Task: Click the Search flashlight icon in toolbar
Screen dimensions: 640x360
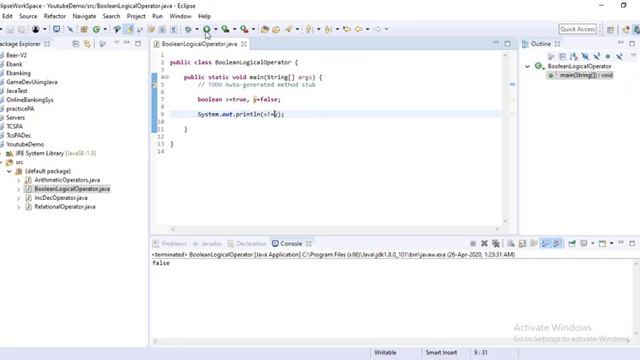Action: [x=289, y=29]
